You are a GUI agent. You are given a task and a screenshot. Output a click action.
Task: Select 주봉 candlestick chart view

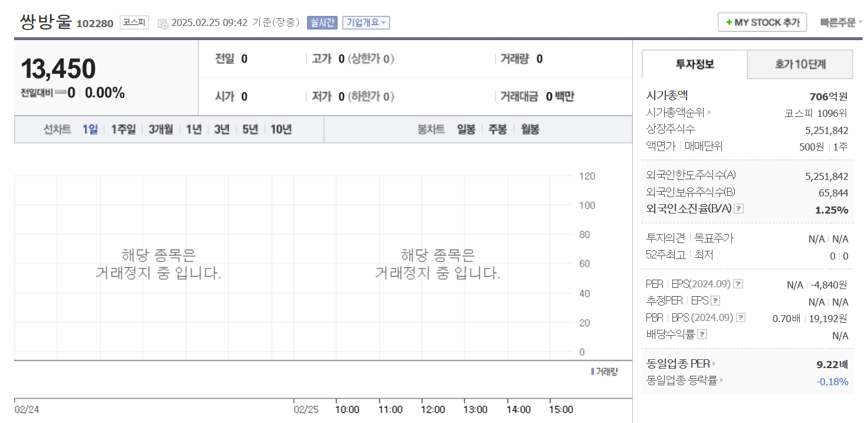(x=497, y=130)
